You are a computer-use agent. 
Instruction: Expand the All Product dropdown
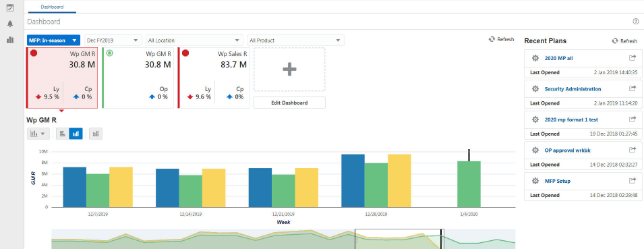pyautogui.click(x=295, y=40)
